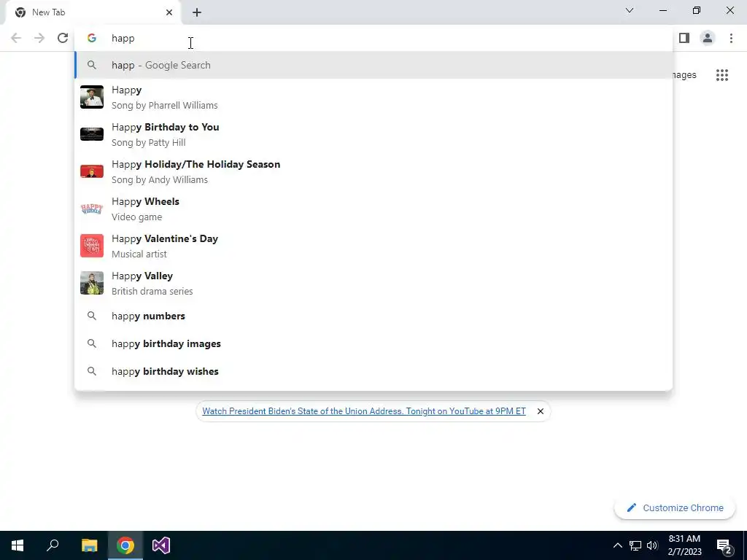Viewport: 747px width, 560px height.
Task: Reload the page with the refresh icon
Action: pyautogui.click(x=63, y=38)
